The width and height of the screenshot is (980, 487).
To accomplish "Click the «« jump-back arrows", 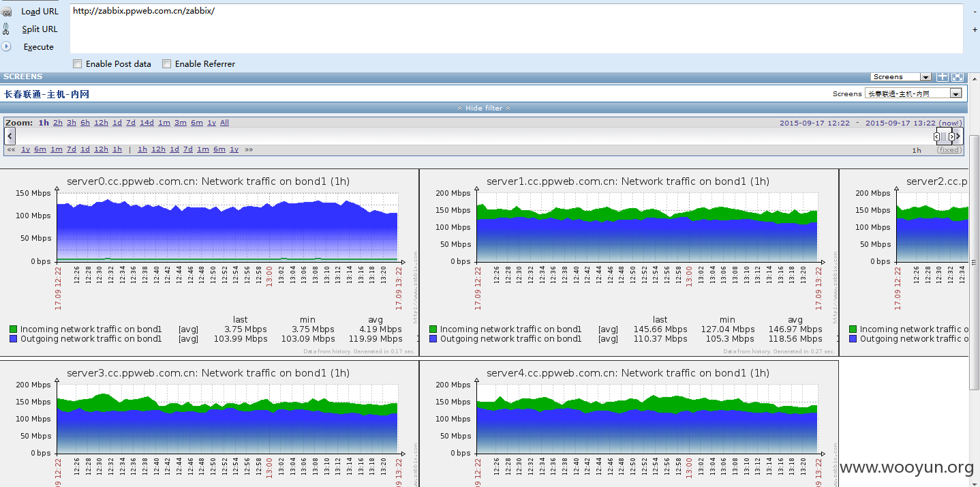I will (x=11, y=149).
